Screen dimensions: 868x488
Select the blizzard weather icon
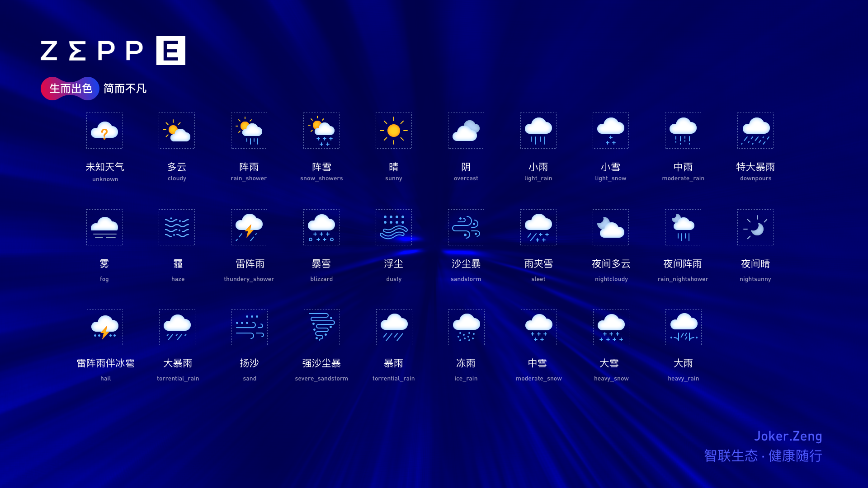click(321, 227)
